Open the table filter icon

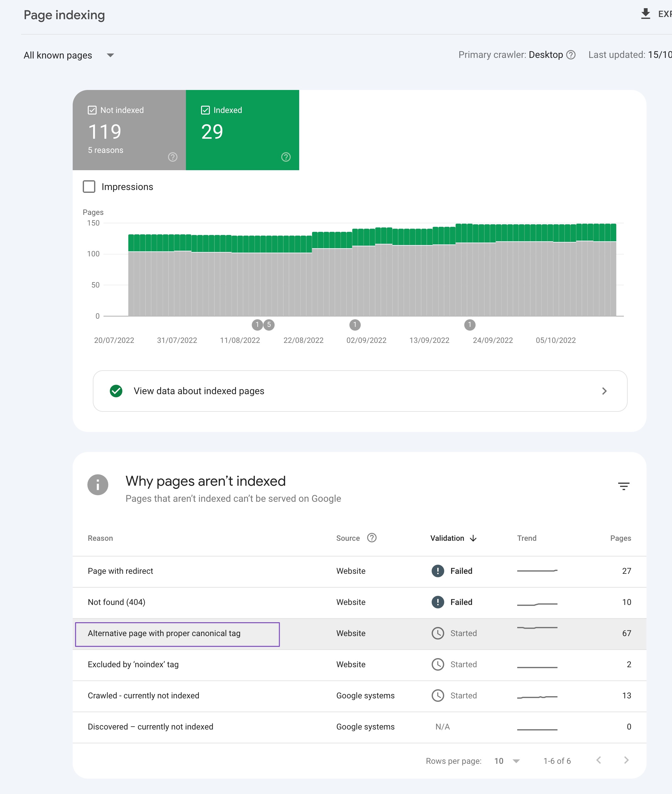click(623, 486)
